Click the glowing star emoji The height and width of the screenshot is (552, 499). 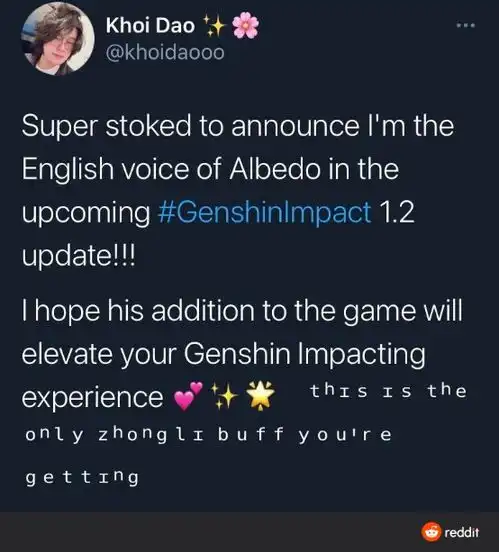pyautogui.click(x=260, y=396)
